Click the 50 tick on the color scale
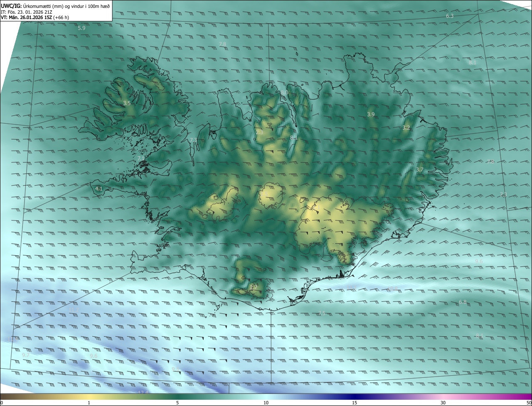 pos(529,403)
